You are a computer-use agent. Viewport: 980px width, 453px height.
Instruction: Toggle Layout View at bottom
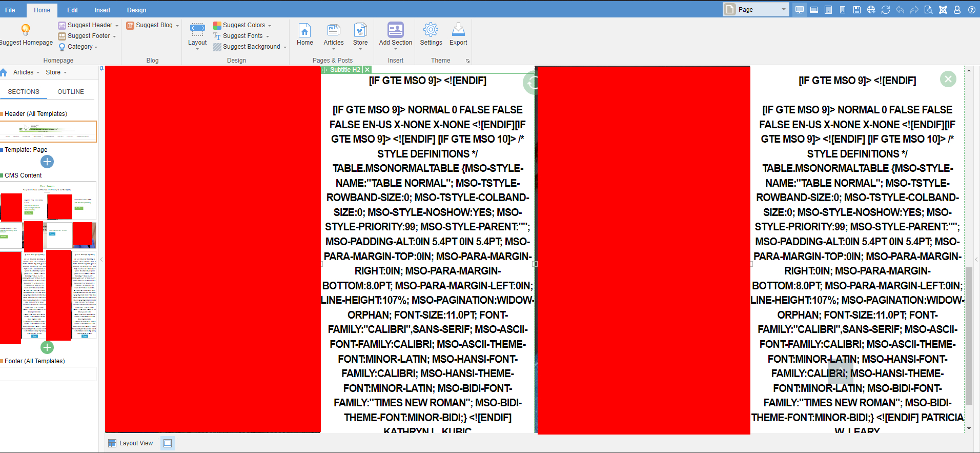tap(131, 443)
